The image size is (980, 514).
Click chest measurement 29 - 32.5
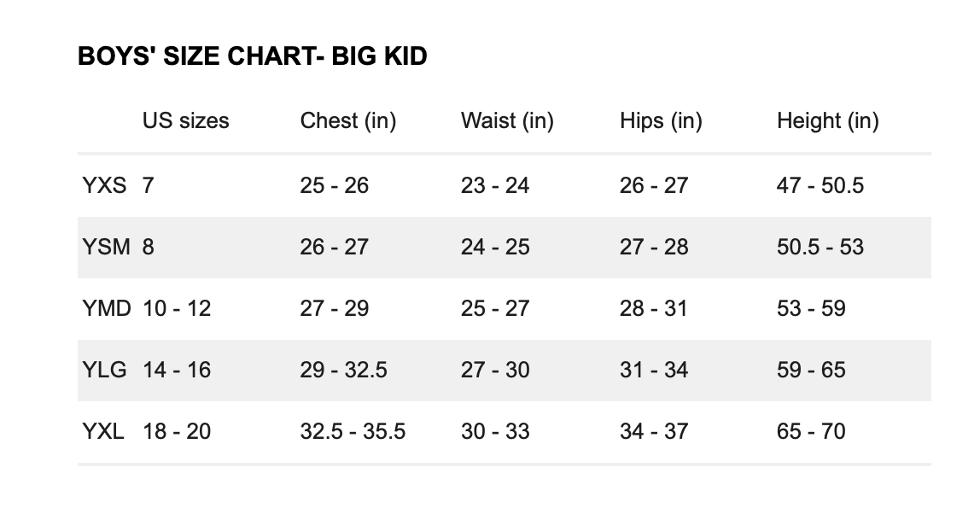tap(343, 370)
